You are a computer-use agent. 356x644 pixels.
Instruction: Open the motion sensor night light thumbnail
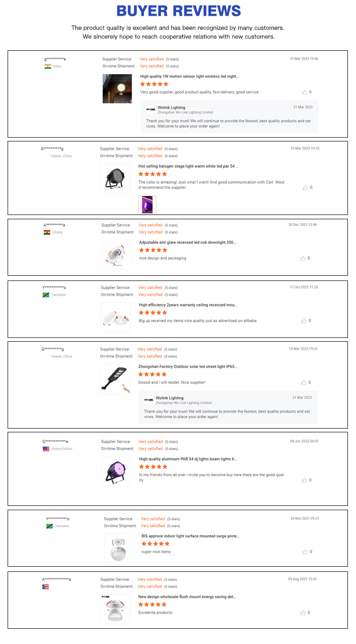117,89
